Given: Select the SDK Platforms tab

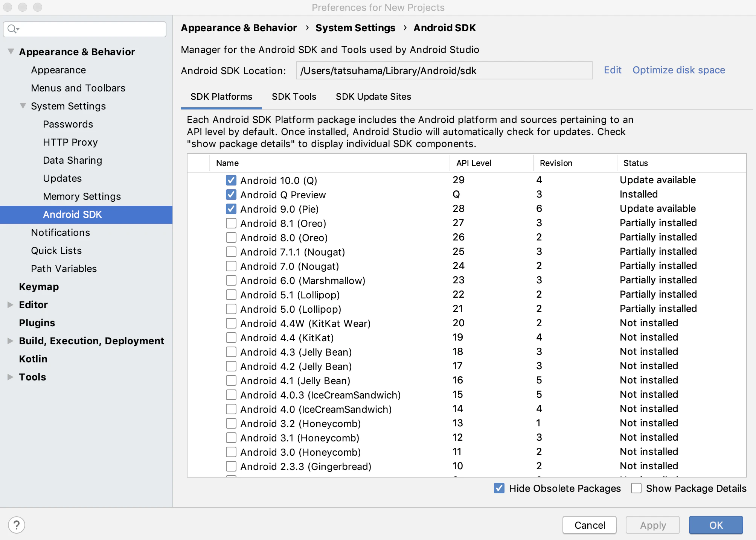Looking at the screenshot, I should (221, 97).
